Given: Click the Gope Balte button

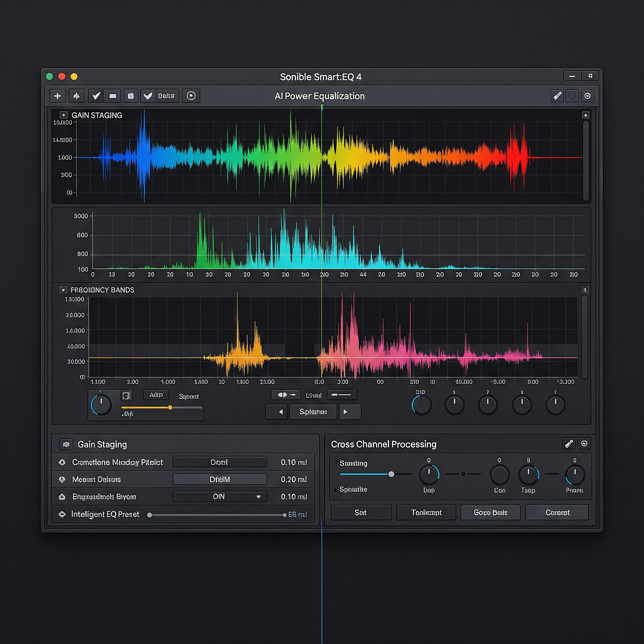Looking at the screenshot, I should (x=490, y=513).
